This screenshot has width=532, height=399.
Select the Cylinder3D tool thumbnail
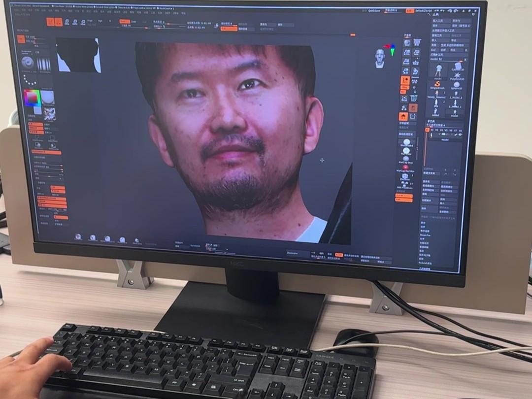(x=458, y=66)
